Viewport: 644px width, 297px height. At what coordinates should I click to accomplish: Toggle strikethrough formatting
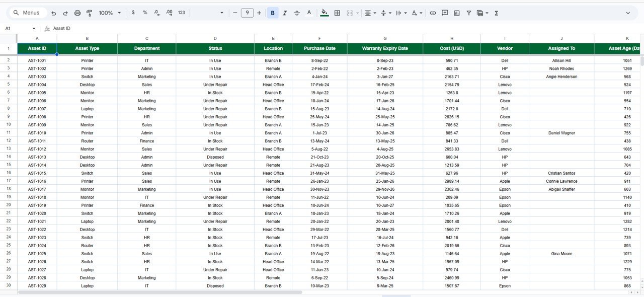pyautogui.click(x=297, y=13)
